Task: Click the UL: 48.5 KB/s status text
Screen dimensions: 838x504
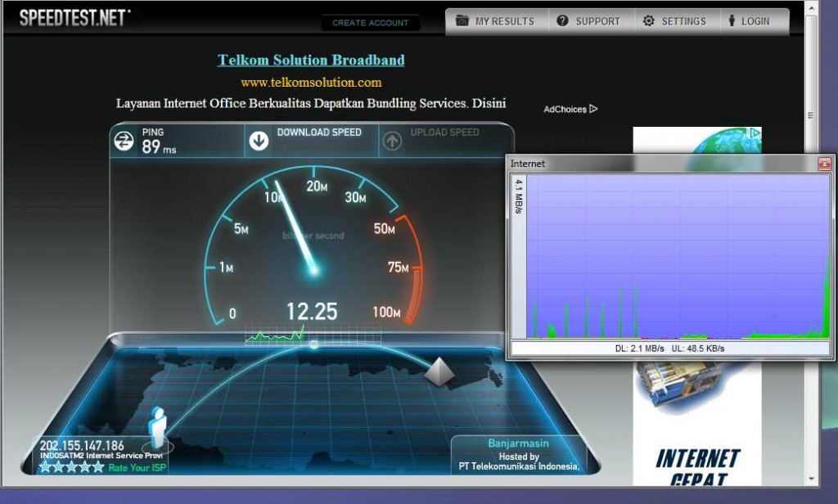Action: [x=698, y=349]
